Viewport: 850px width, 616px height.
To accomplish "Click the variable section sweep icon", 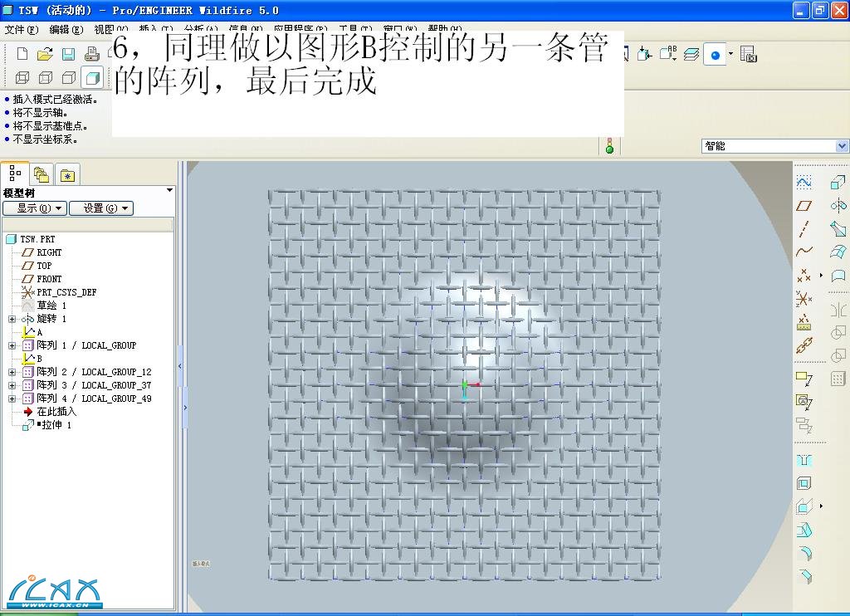I will point(838,229).
